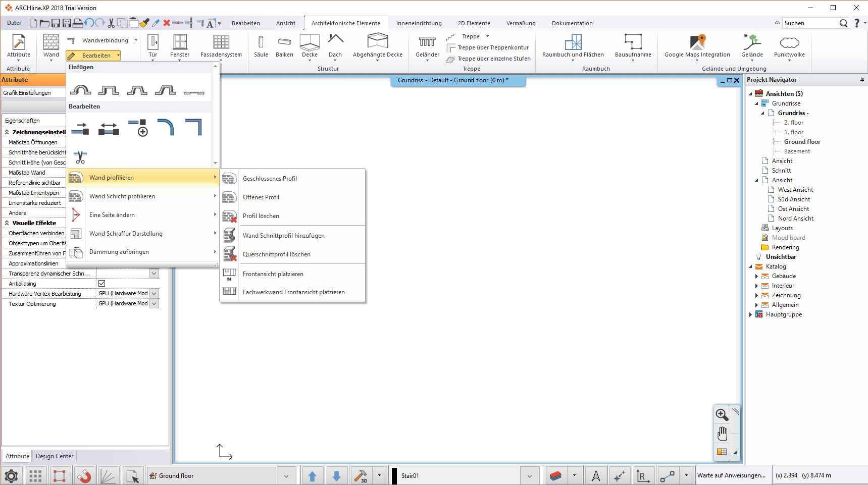Toggle the grid dots icon in status bar
Image resolution: width=868 pixels, height=485 pixels.
[x=35, y=476]
